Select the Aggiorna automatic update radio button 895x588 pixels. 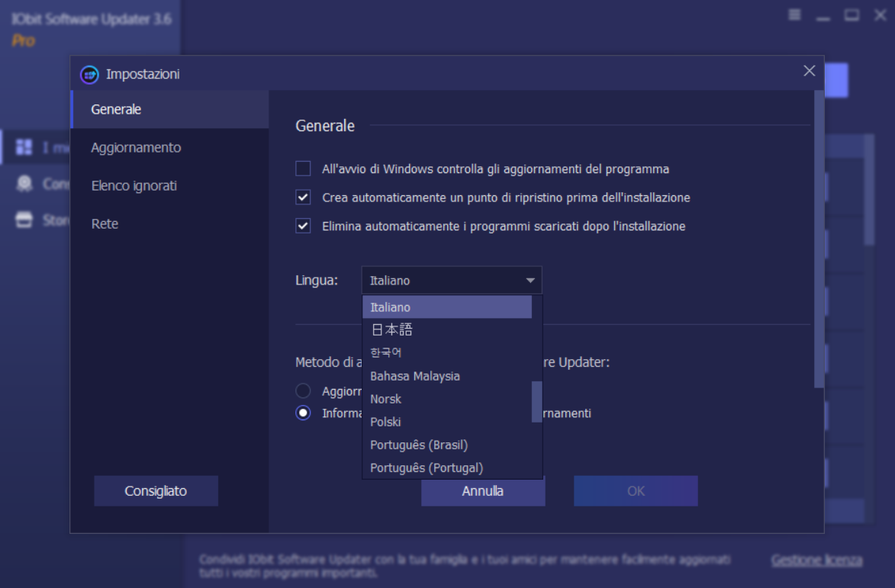(x=303, y=390)
